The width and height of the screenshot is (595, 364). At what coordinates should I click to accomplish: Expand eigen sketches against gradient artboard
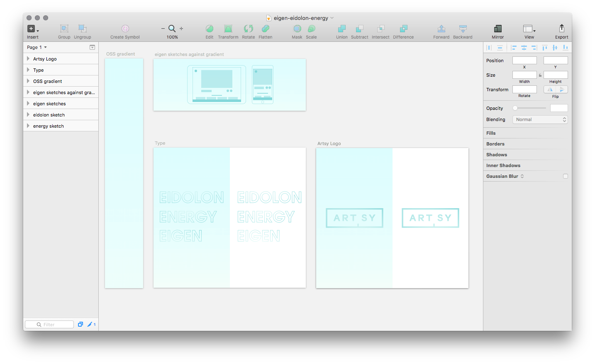(x=28, y=92)
